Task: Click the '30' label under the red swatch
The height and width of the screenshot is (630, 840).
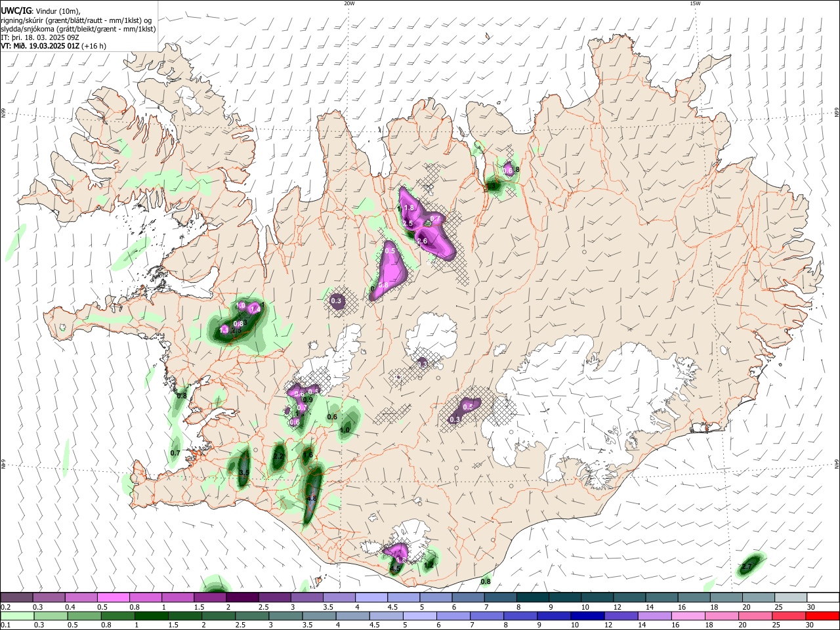Action: pyautogui.click(x=811, y=625)
